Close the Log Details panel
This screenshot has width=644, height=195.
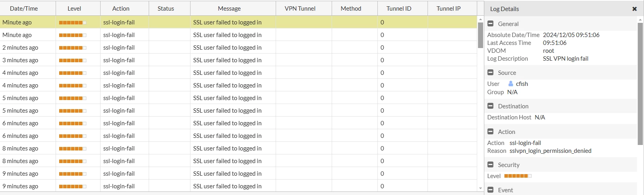point(635,9)
